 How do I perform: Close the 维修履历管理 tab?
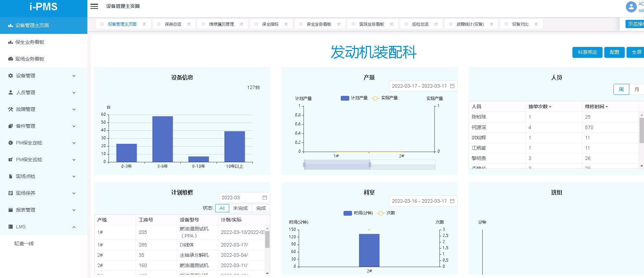241,24
